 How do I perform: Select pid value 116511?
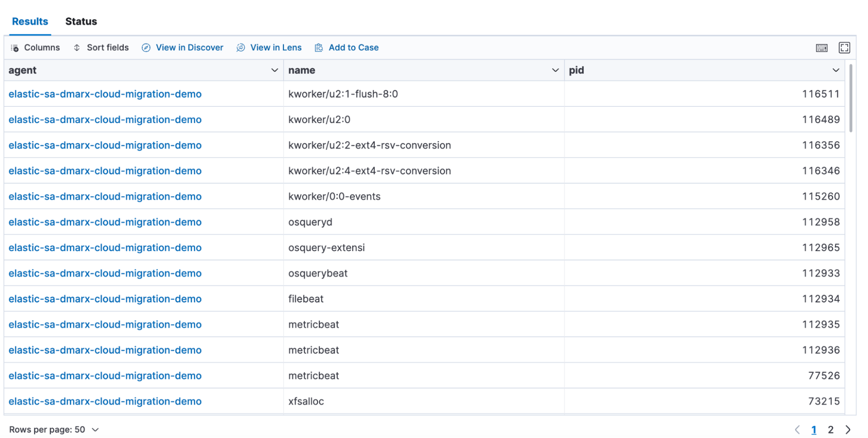[821, 94]
